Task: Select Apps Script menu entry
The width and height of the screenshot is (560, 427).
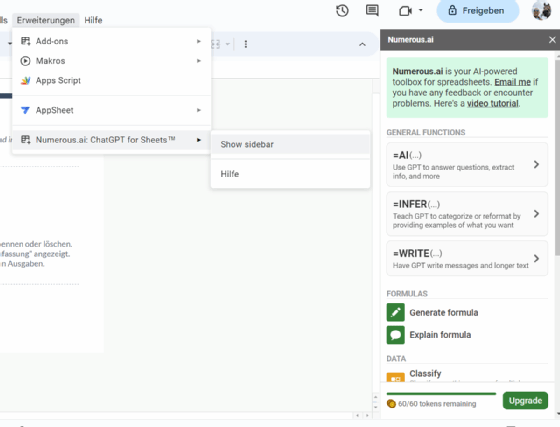Action: 111,80
